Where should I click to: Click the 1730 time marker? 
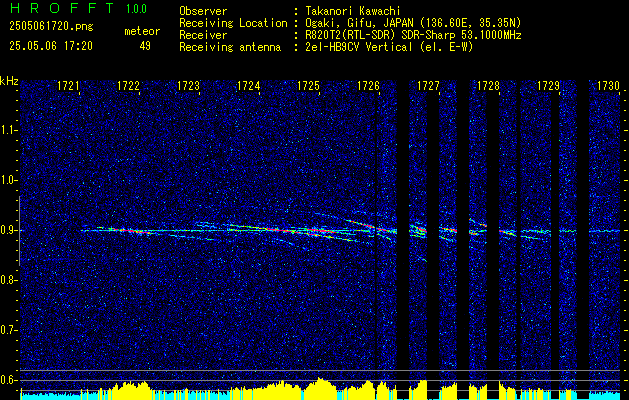coord(609,86)
